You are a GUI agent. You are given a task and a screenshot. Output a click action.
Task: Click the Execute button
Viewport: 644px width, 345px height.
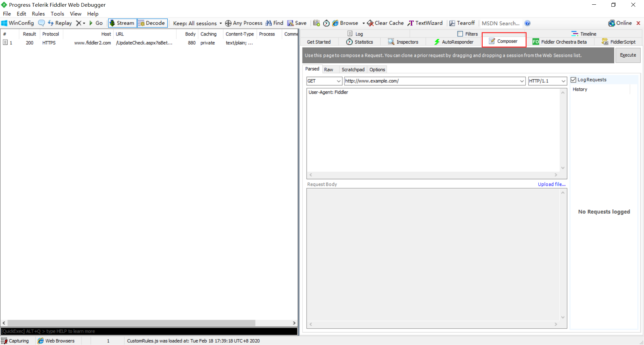628,55
